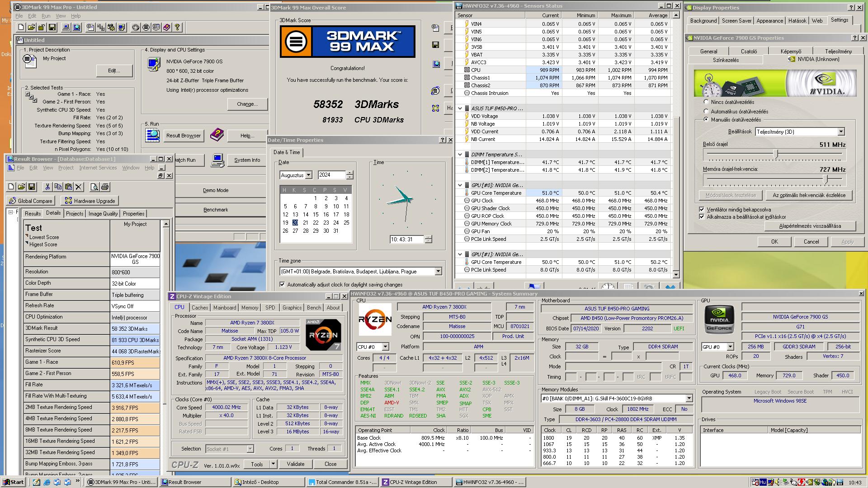Click the Belső órajel core clock slider
Image resolution: width=868 pixels, height=488 pixels.
[776, 154]
